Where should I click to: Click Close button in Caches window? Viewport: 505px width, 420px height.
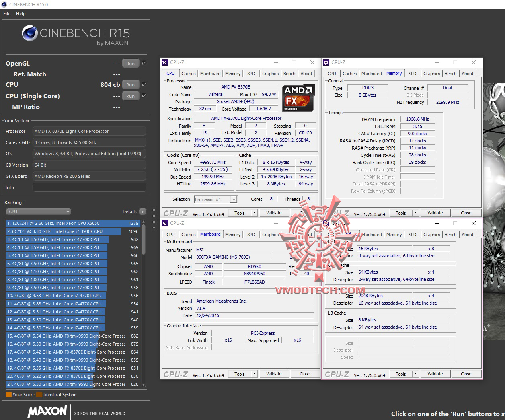tap(466, 374)
